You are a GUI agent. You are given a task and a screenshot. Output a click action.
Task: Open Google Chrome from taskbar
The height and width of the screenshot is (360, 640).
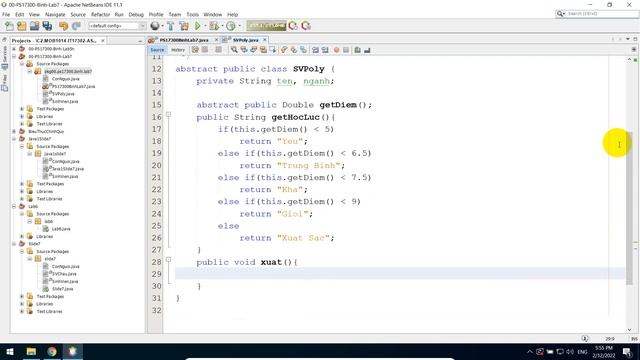[x=52, y=351]
